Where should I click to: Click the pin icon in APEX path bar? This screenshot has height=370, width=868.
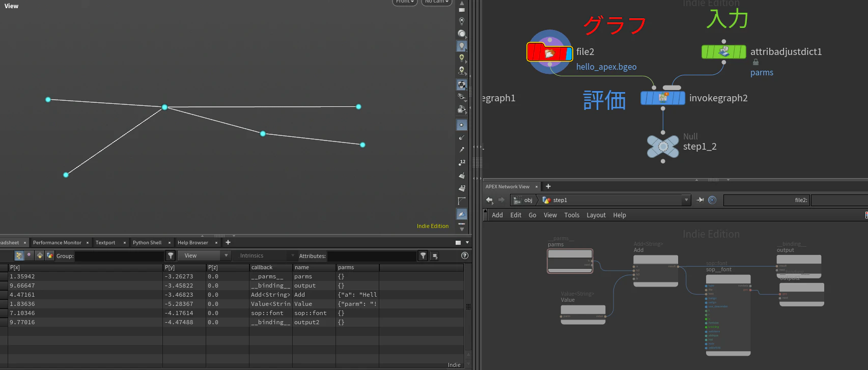[701, 200]
